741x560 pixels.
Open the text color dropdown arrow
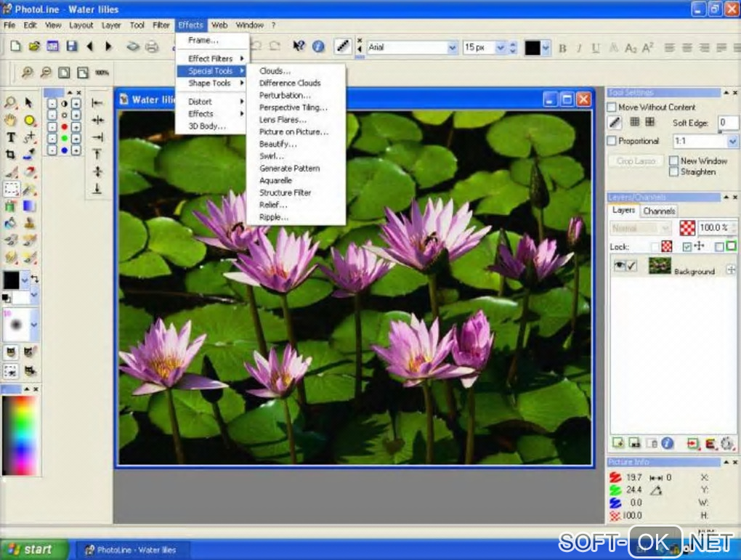(546, 48)
